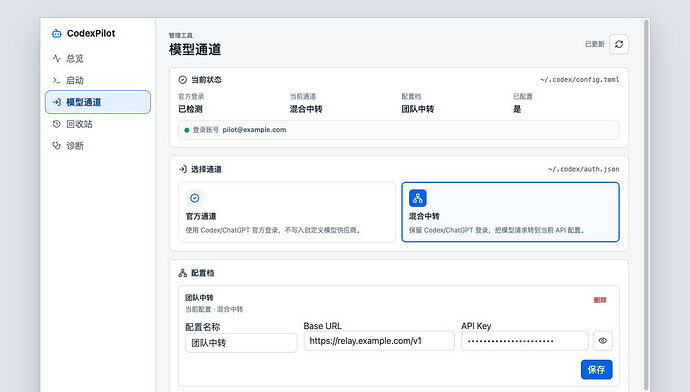This screenshot has height=392, width=690.
Task: Click the 配置档 status value 团队中转
Action: pyautogui.click(x=418, y=109)
